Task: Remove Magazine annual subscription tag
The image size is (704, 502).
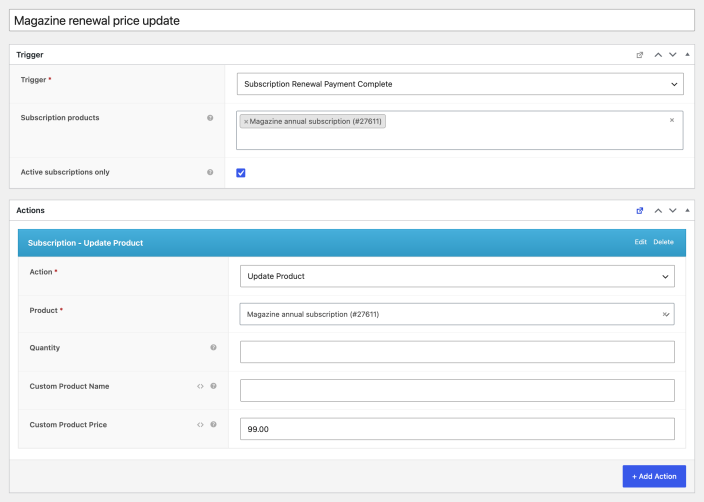Action: (x=246, y=122)
